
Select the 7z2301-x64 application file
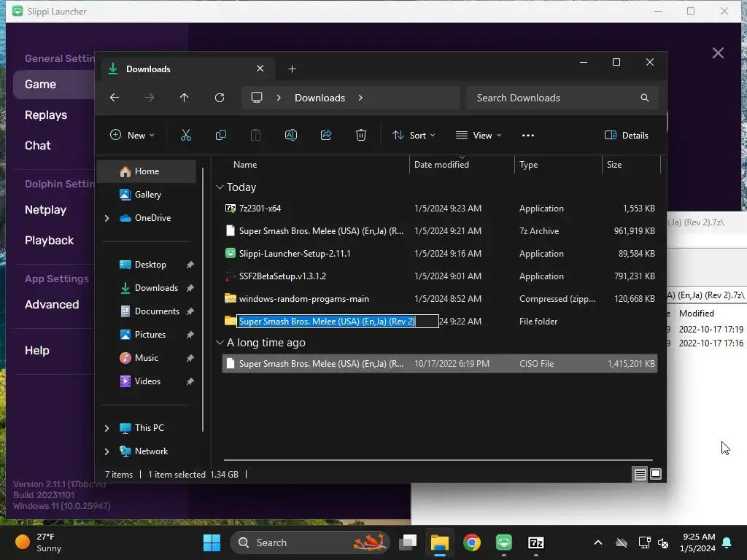[x=440, y=209]
